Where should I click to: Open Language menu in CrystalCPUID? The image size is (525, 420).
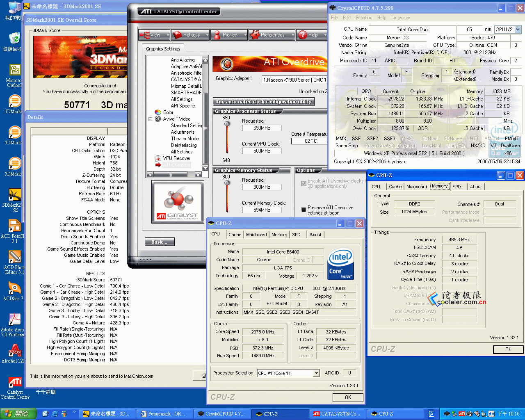[400, 18]
